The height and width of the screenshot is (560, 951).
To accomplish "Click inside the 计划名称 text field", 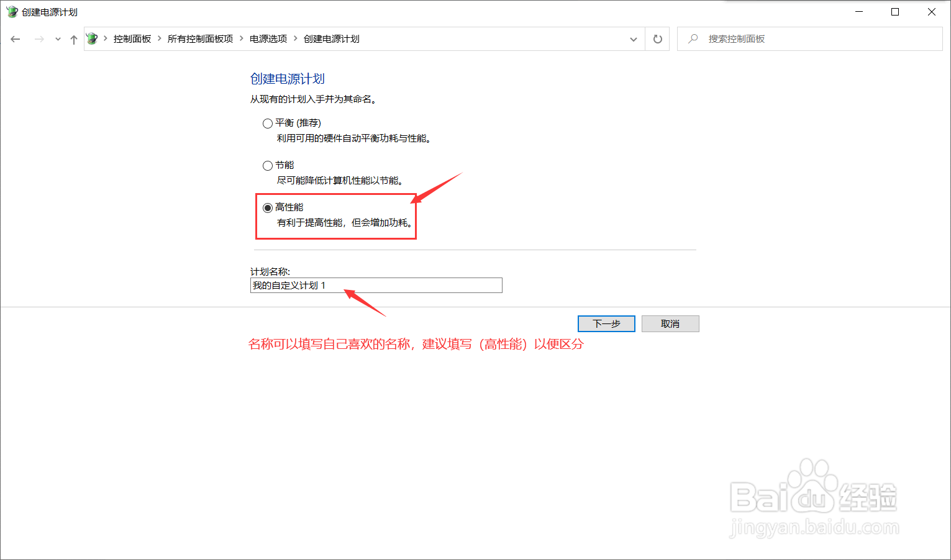I will point(376,285).
